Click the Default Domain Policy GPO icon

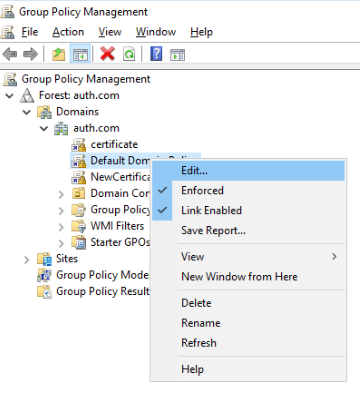[79, 161]
